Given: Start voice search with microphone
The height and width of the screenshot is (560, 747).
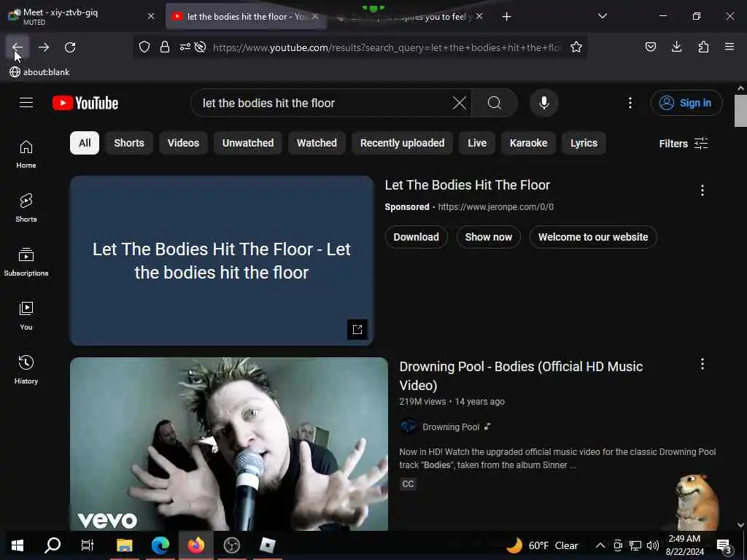Looking at the screenshot, I should pyautogui.click(x=543, y=103).
